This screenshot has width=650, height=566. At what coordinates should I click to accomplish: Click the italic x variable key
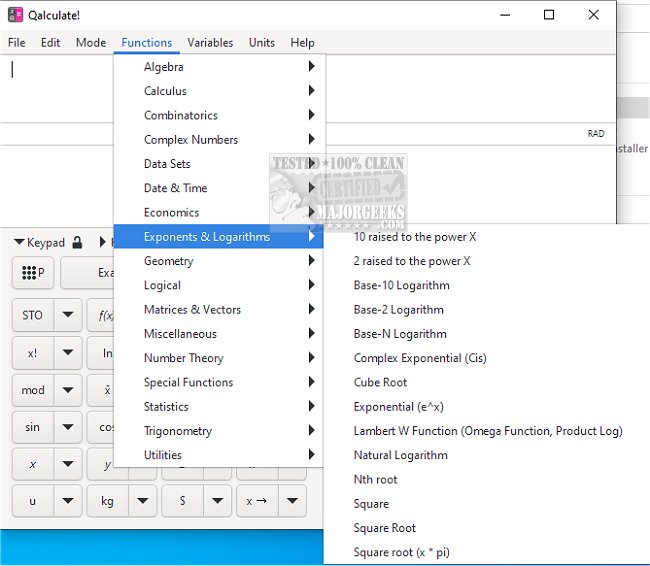32,464
